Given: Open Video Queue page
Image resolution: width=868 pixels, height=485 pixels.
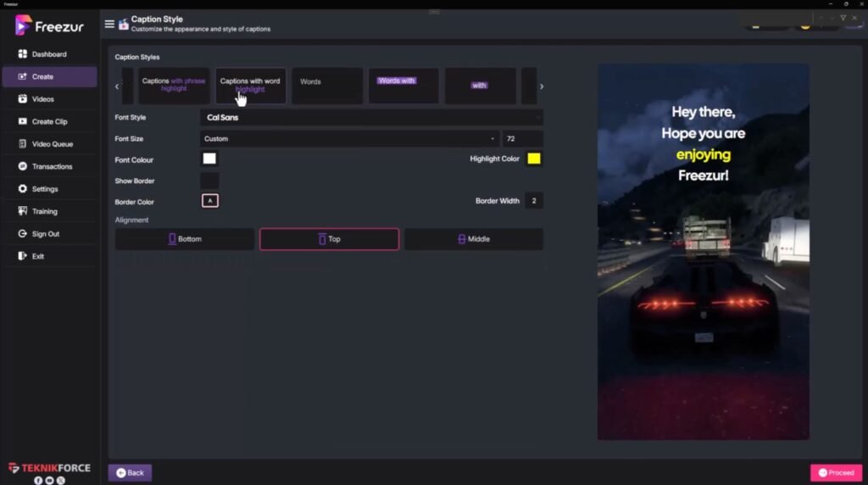Looking at the screenshot, I should click(x=52, y=144).
